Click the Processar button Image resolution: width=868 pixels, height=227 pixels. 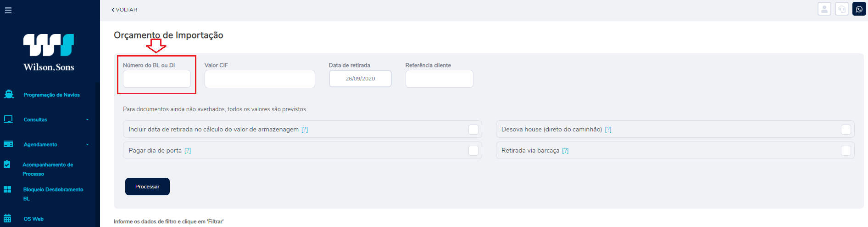pyautogui.click(x=147, y=187)
